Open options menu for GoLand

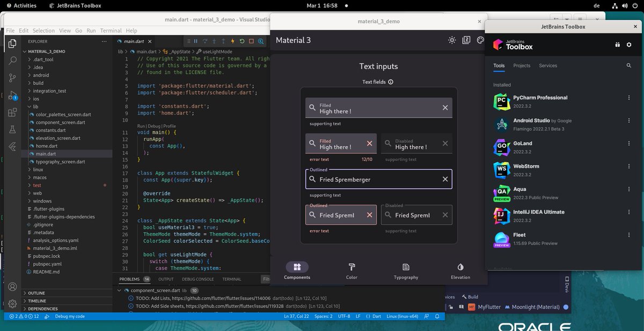pyautogui.click(x=629, y=143)
